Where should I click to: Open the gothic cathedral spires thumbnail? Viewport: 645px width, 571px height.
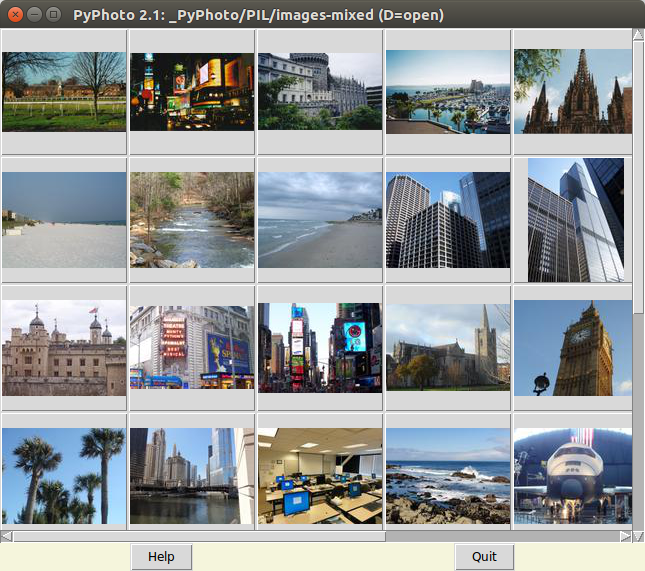(x=573, y=92)
